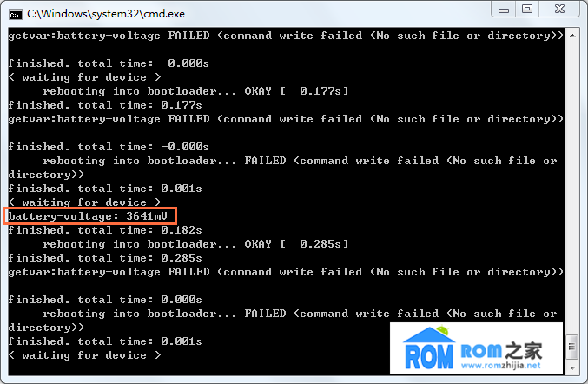
Task: Click the ROM之家 watermark text
Action: pos(501,351)
